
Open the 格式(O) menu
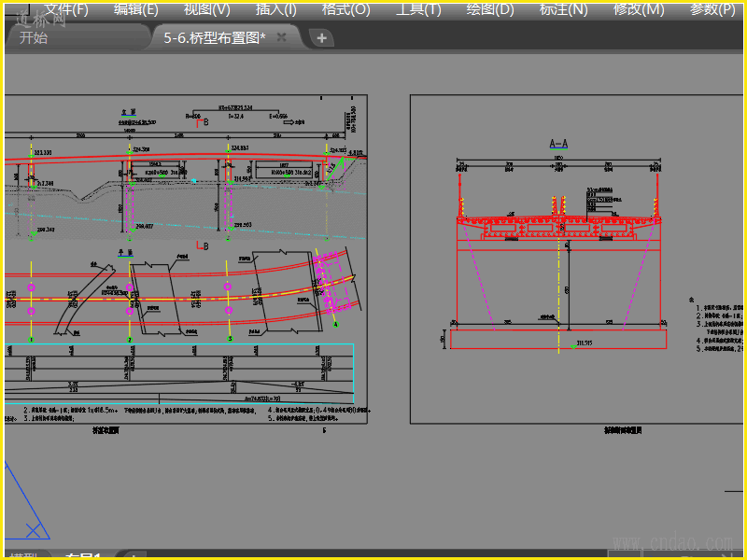(345, 9)
